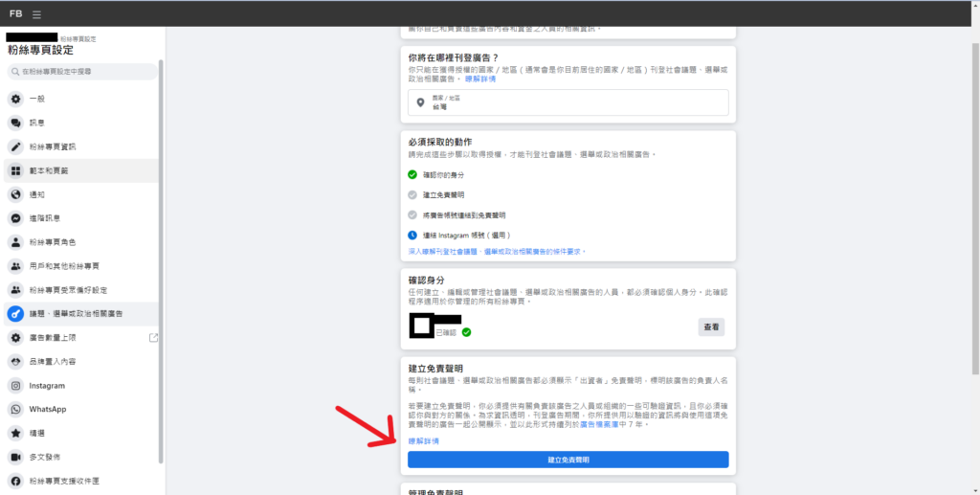980x495 pixels.
Task: Open the 國家/地區 台灣 location selector
Action: (x=568, y=102)
